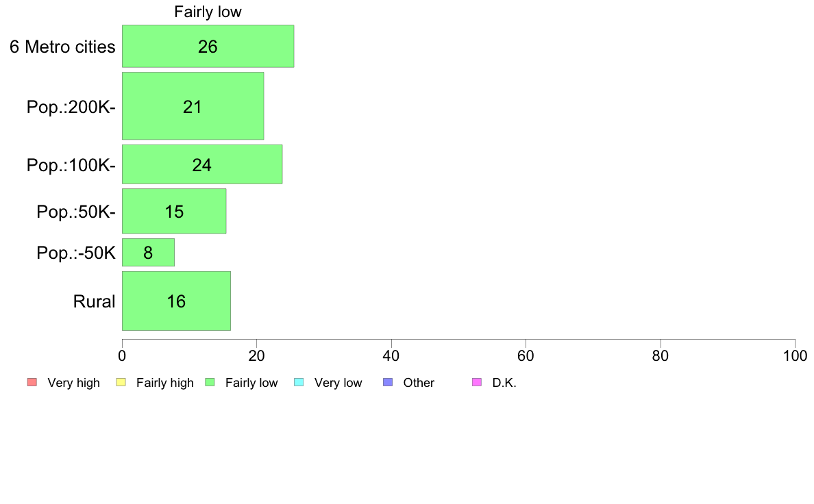814x504 pixels.
Task: Select the 6 Metro cities bar
Action: [x=208, y=46]
